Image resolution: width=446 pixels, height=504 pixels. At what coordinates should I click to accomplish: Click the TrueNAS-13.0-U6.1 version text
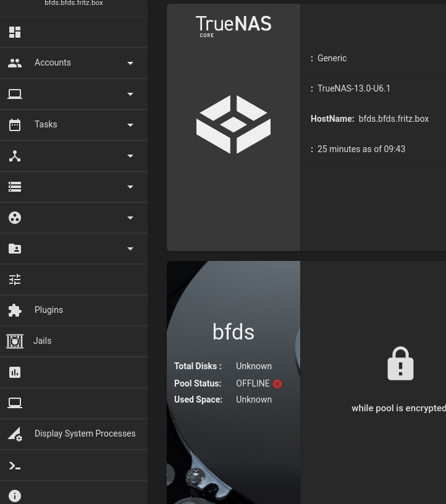point(354,88)
